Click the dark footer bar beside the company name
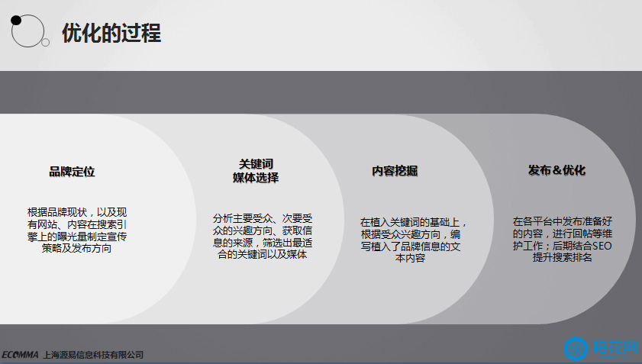The height and width of the screenshot is (364, 642). pyautogui.click(x=344, y=355)
